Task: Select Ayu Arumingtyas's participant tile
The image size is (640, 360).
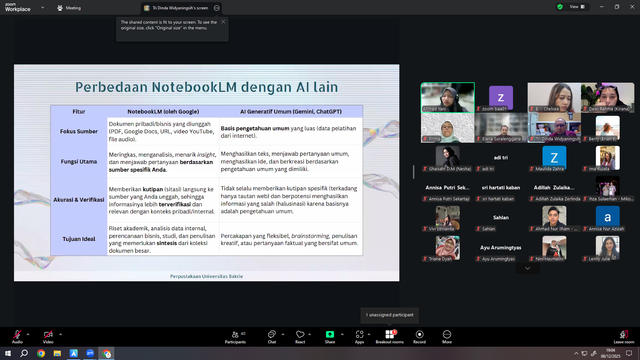Action: point(501,248)
